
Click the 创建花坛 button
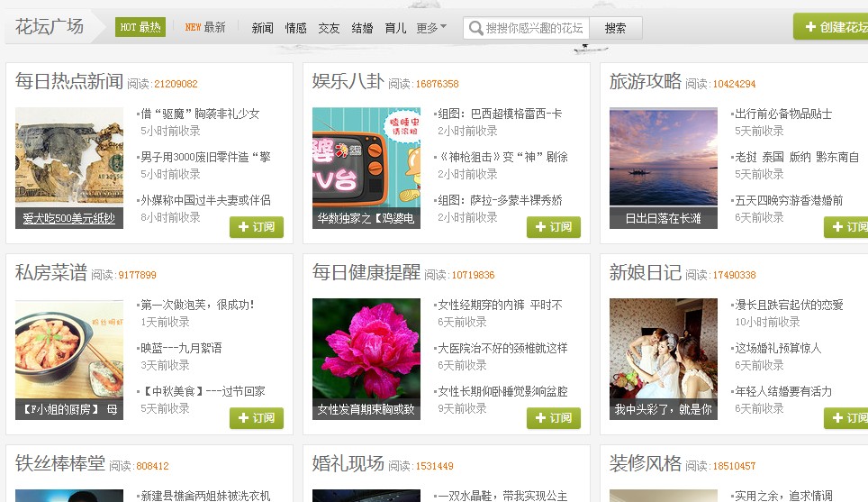(831, 27)
